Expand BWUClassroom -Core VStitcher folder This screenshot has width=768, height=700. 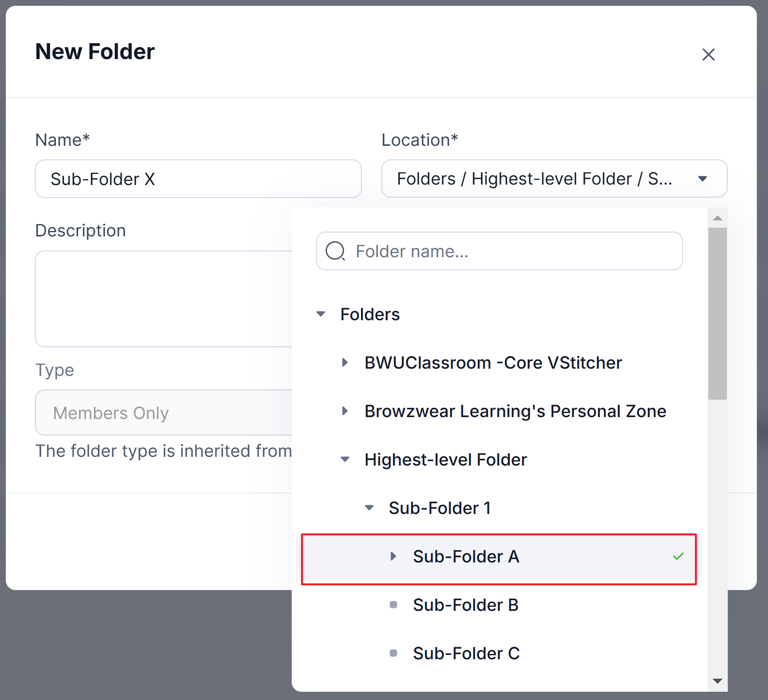pyautogui.click(x=345, y=362)
